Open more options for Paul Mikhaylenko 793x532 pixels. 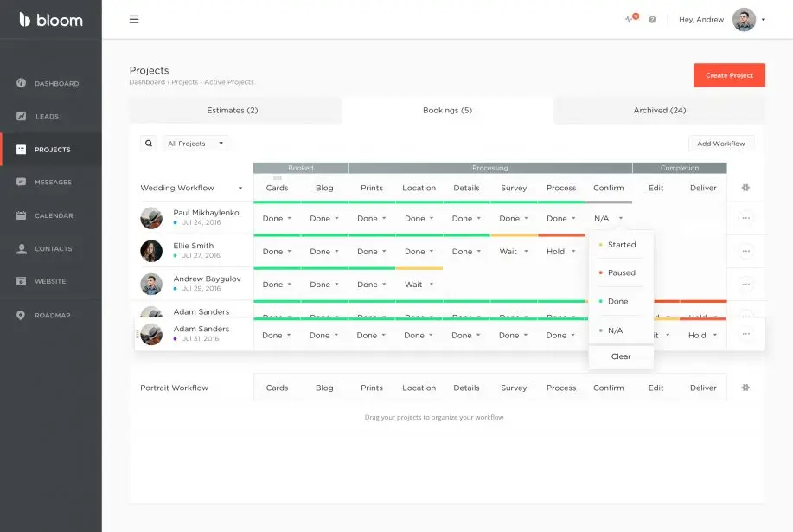click(x=746, y=218)
